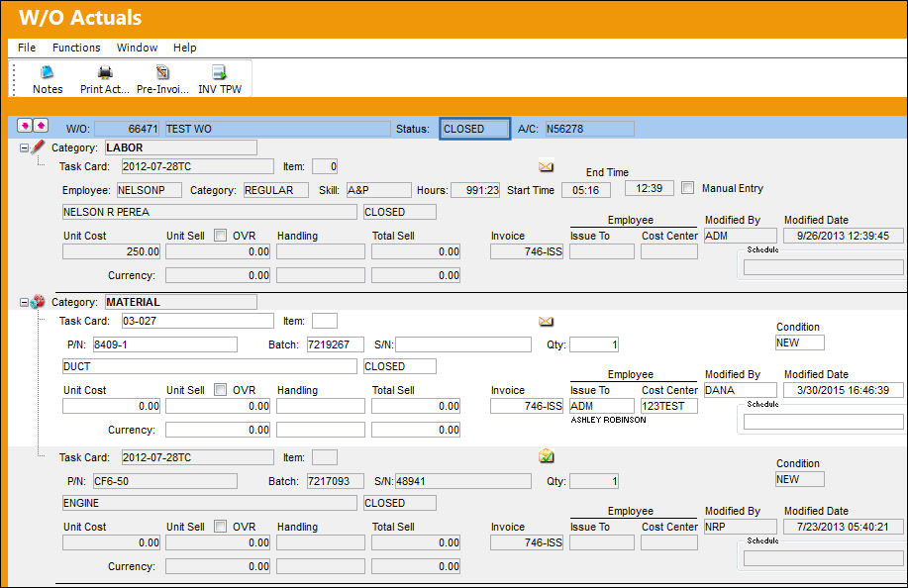Click the envelope icon beside task card 03-027

pyautogui.click(x=546, y=321)
